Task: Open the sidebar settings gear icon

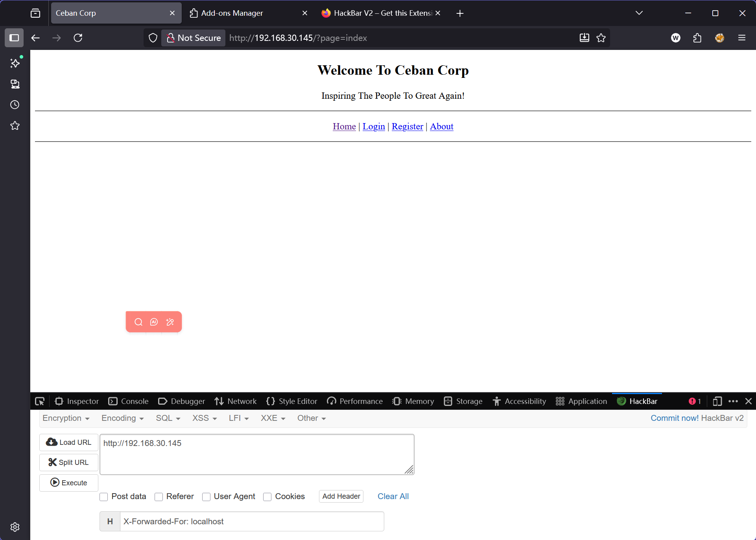Action: click(x=15, y=527)
